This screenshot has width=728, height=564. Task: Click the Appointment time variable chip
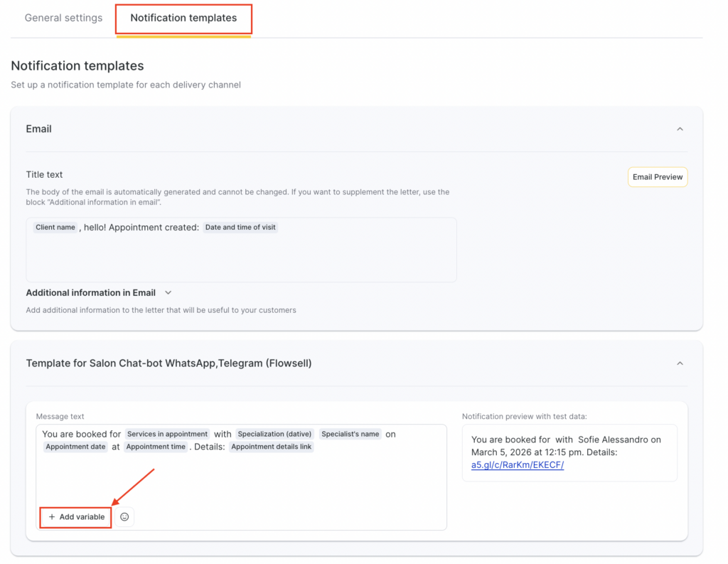(156, 447)
